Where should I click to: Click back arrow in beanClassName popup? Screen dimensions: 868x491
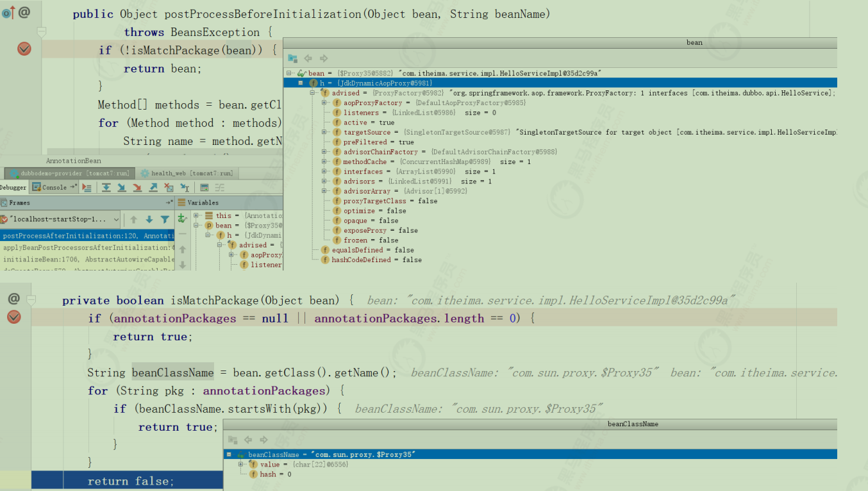248,440
